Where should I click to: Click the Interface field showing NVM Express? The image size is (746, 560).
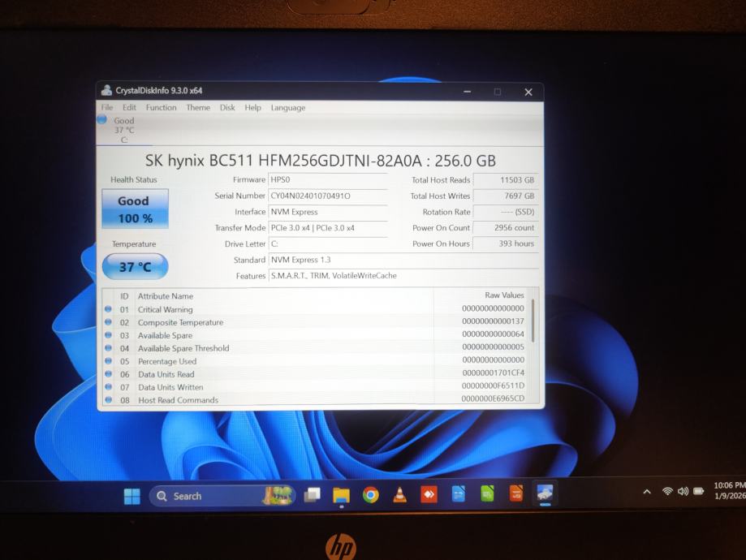click(328, 212)
